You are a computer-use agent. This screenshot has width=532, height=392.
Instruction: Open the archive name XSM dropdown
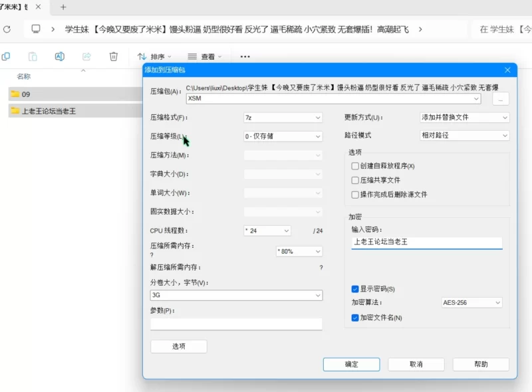[x=476, y=99]
